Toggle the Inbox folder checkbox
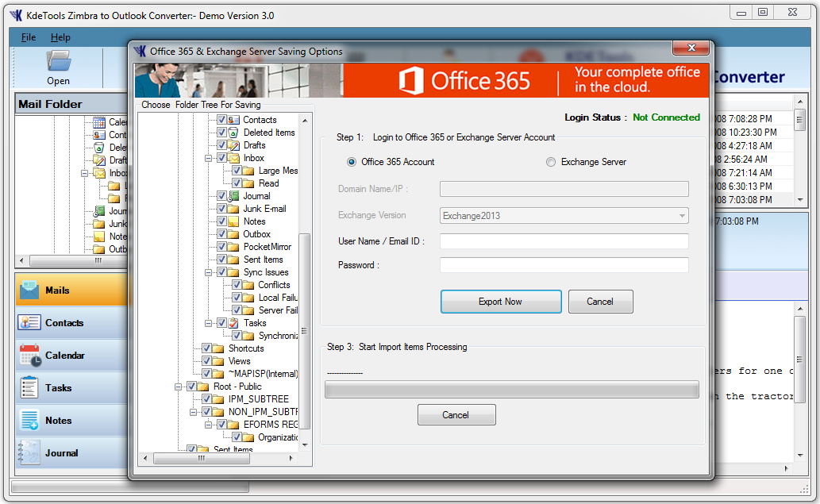The height and width of the screenshot is (504, 820). [x=221, y=158]
